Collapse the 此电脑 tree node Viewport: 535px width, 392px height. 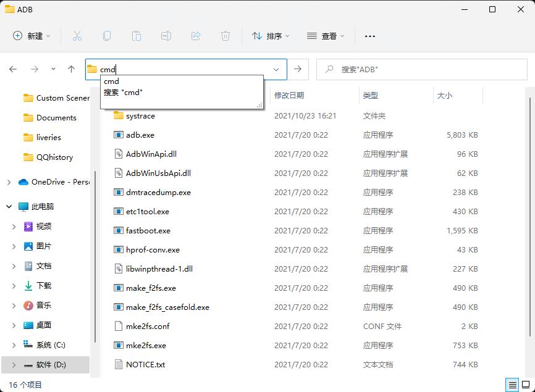coord(9,207)
